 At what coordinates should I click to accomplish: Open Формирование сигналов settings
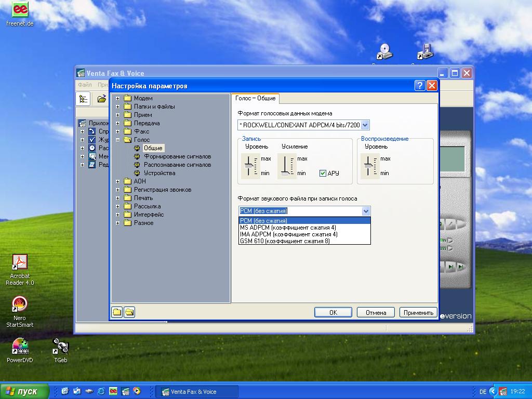[x=178, y=156]
